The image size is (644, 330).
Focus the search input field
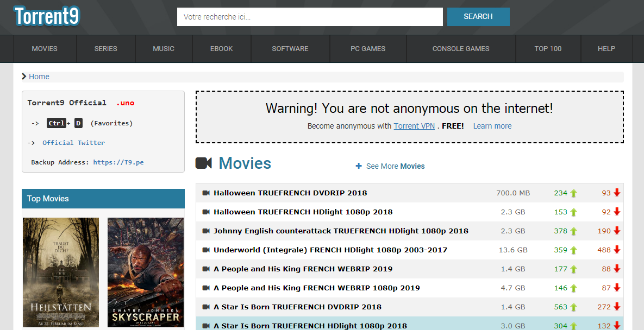pos(310,17)
